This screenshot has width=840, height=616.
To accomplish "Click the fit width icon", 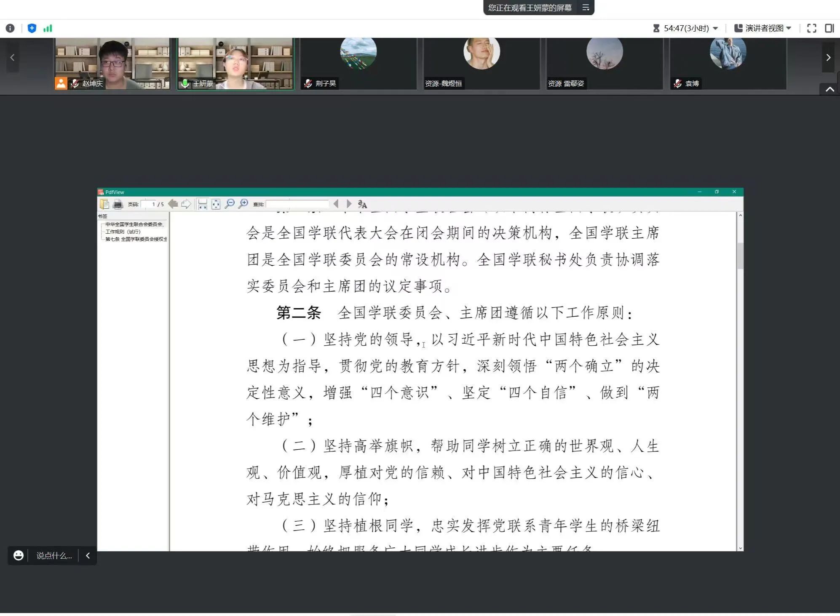I will pos(202,204).
